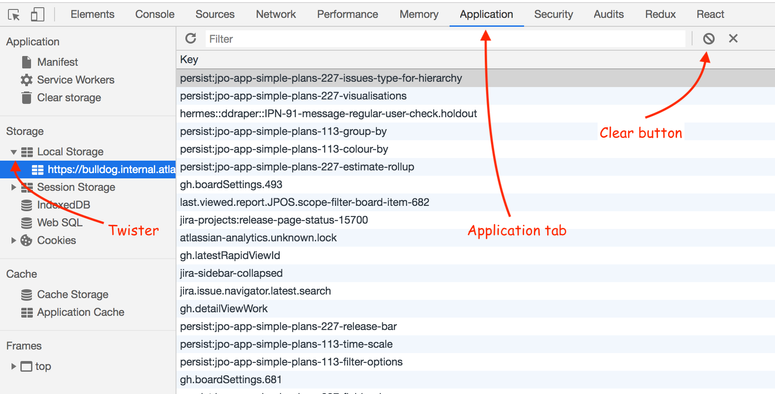Select the inspect element cursor icon
Image resolution: width=775 pixels, height=394 pixels.
pyautogui.click(x=14, y=15)
